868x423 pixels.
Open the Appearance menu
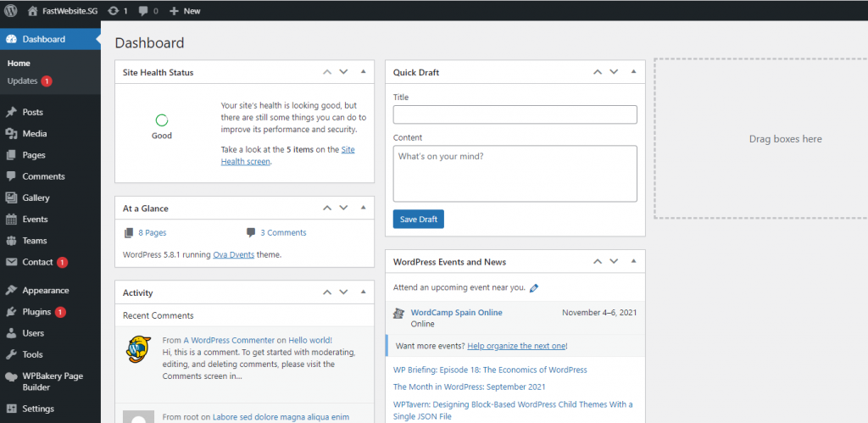tap(46, 291)
